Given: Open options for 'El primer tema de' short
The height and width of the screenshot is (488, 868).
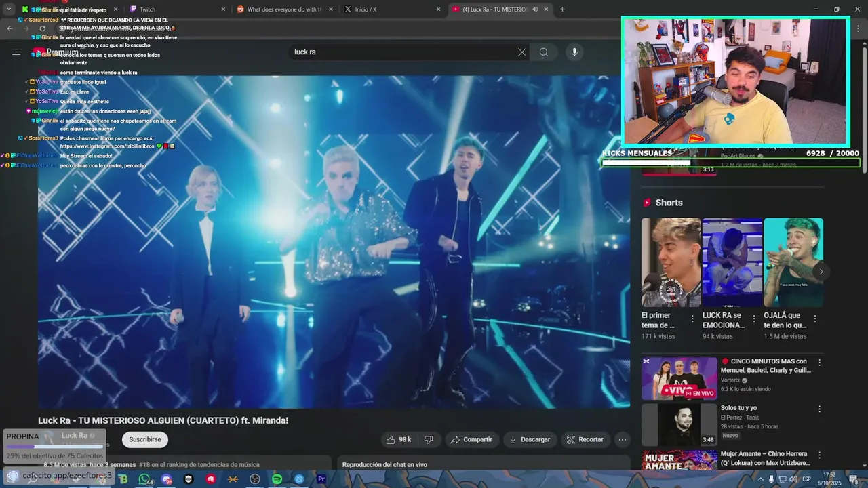Looking at the screenshot, I should [692, 319].
